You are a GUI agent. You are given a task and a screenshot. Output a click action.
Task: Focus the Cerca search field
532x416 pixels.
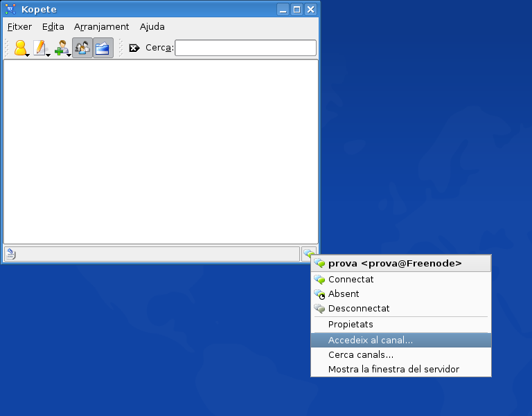pyautogui.click(x=245, y=48)
